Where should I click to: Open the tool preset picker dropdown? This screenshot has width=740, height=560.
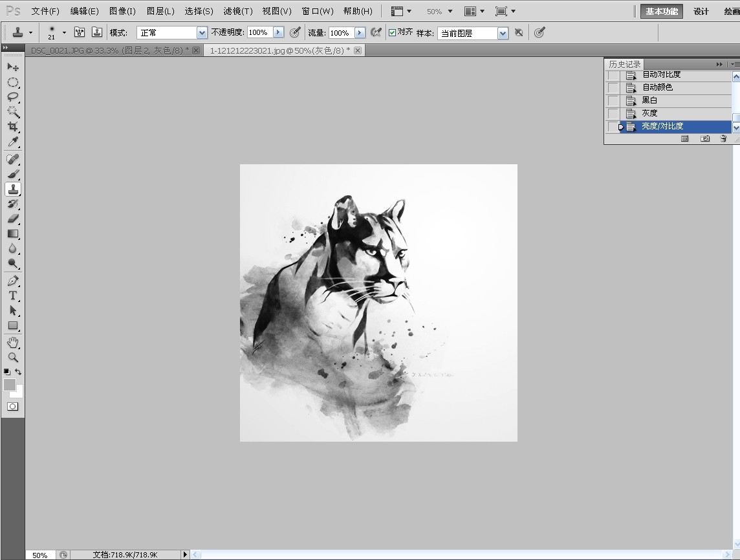point(30,32)
